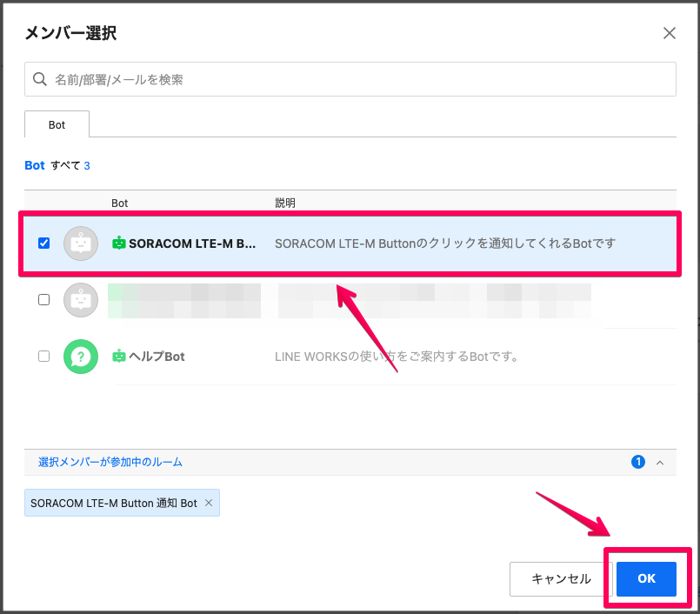700x614 pixels.
Task: Click the blurred bot's gray avatar
Action: pos(81,300)
